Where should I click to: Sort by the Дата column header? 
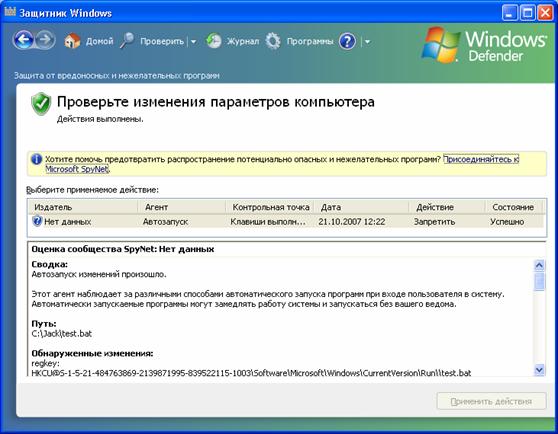point(361,207)
